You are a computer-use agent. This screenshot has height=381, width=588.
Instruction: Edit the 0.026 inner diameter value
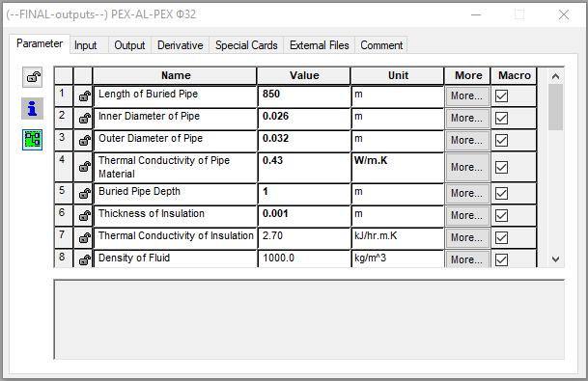[x=304, y=119]
